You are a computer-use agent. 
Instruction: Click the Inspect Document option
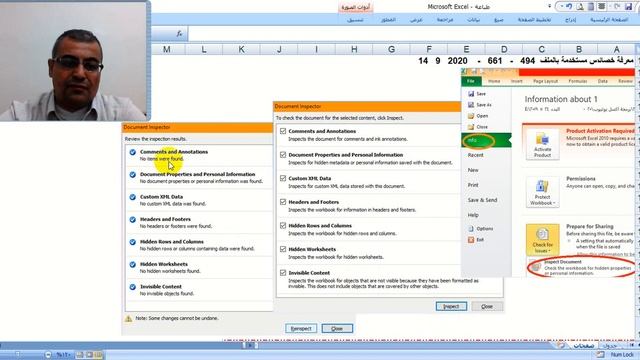[582, 267]
